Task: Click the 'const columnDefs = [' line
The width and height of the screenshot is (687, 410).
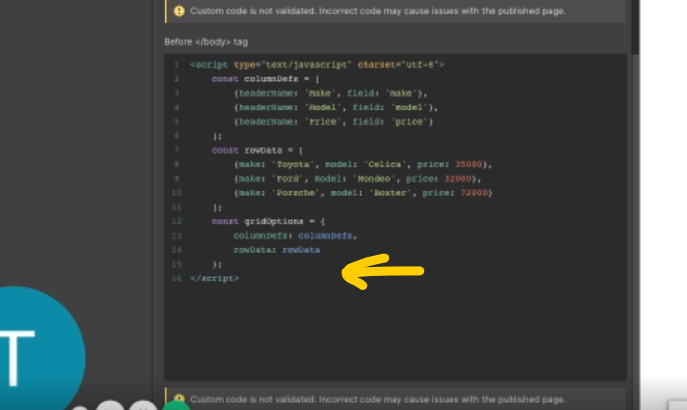Action: [x=266, y=79]
